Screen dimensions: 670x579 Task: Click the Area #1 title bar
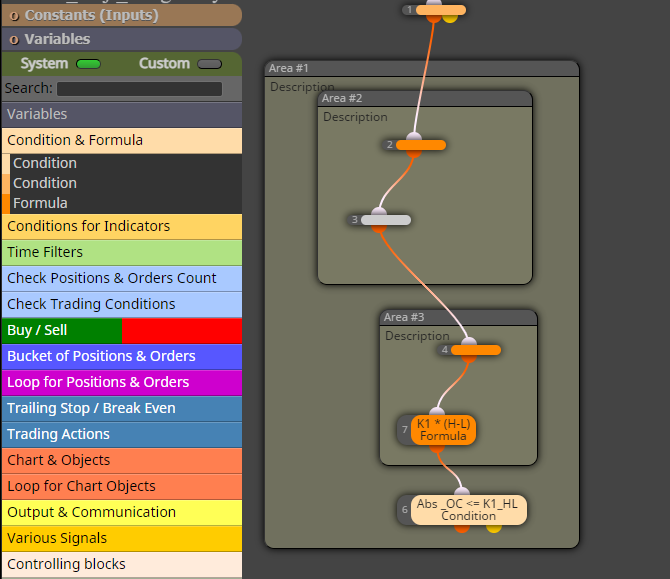point(422,68)
